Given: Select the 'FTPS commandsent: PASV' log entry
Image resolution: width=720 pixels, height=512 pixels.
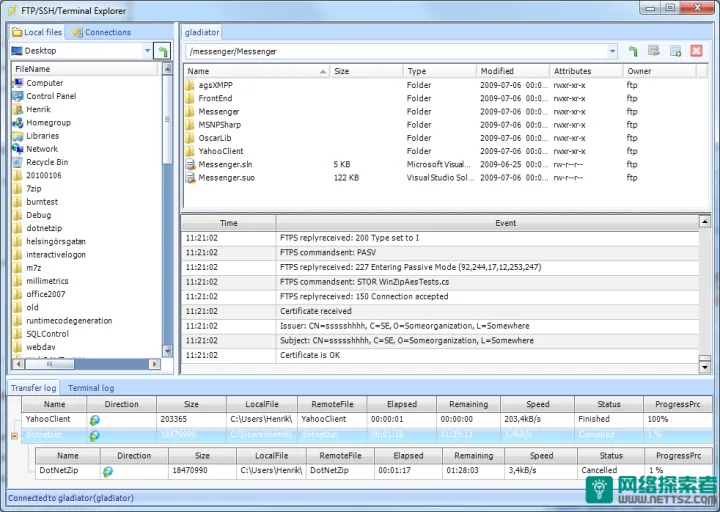Looking at the screenshot, I should pos(440,253).
